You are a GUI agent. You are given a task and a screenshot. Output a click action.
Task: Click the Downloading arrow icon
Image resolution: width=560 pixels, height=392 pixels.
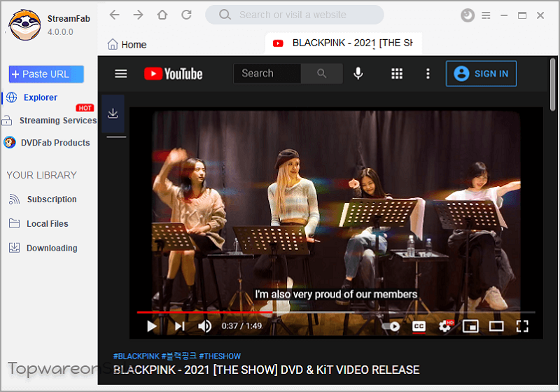pyautogui.click(x=14, y=248)
